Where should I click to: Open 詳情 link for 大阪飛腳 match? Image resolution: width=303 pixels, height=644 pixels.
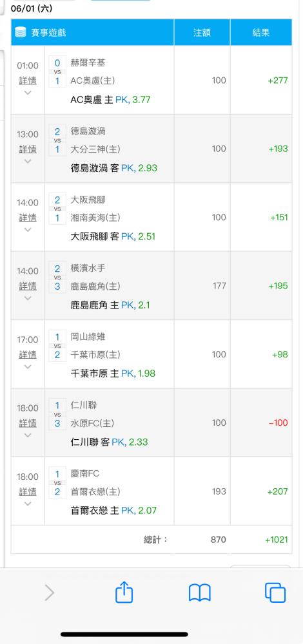pyautogui.click(x=28, y=217)
